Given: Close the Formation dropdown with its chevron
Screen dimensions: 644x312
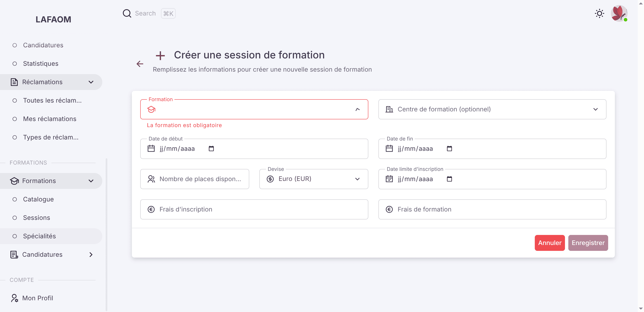Looking at the screenshot, I should 357,110.
